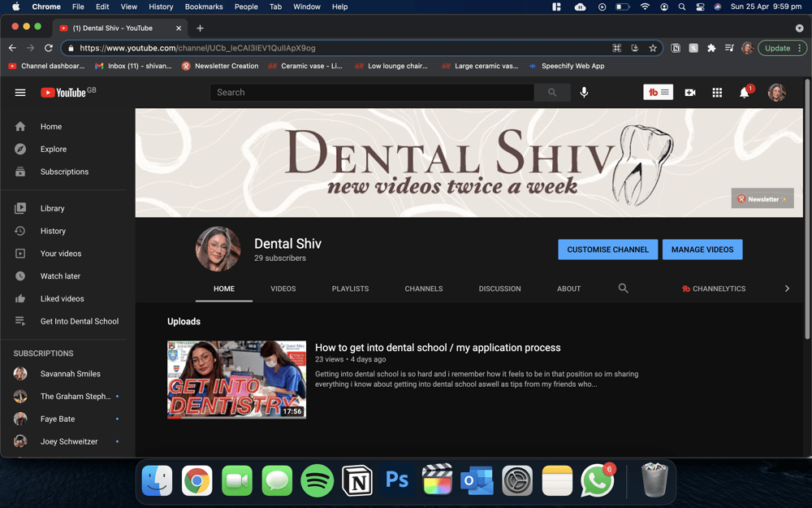Image resolution: width=812 pixels, height=508 pixels.
Task: Open macOS Spotlight search icon
Action: pos(681,7)
